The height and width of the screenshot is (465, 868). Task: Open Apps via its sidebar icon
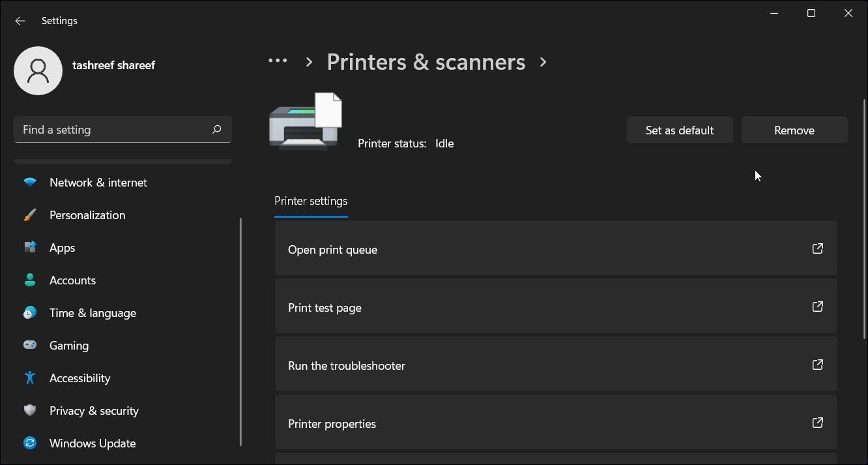click(30, 247)
